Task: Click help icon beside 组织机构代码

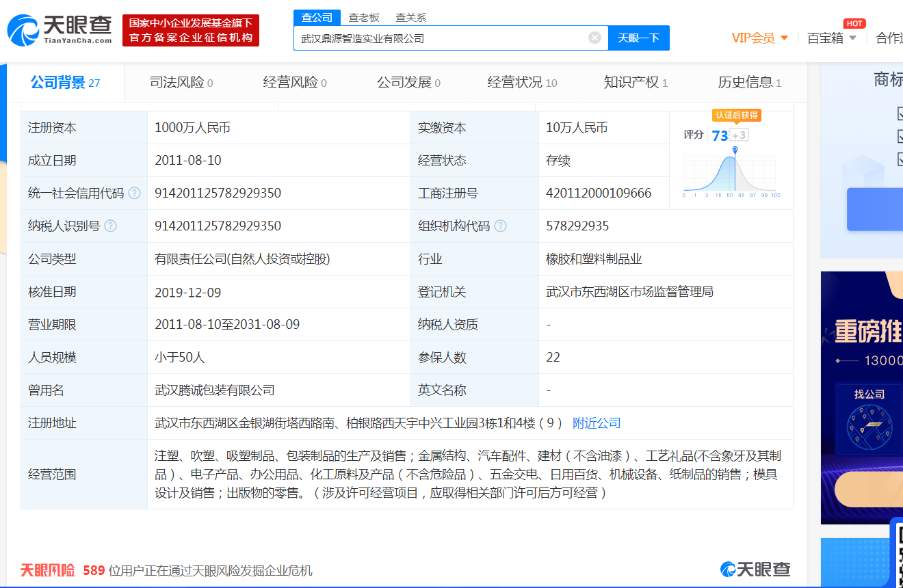Action: pos(500,226)
